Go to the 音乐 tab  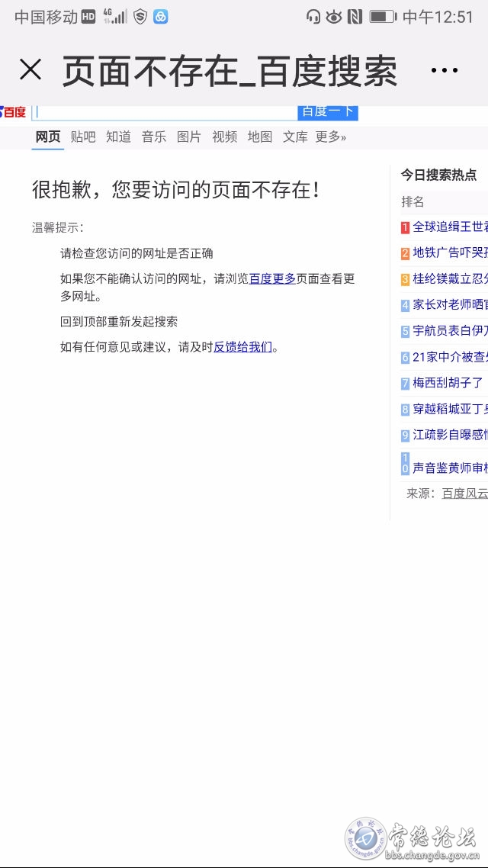point(154,137)
